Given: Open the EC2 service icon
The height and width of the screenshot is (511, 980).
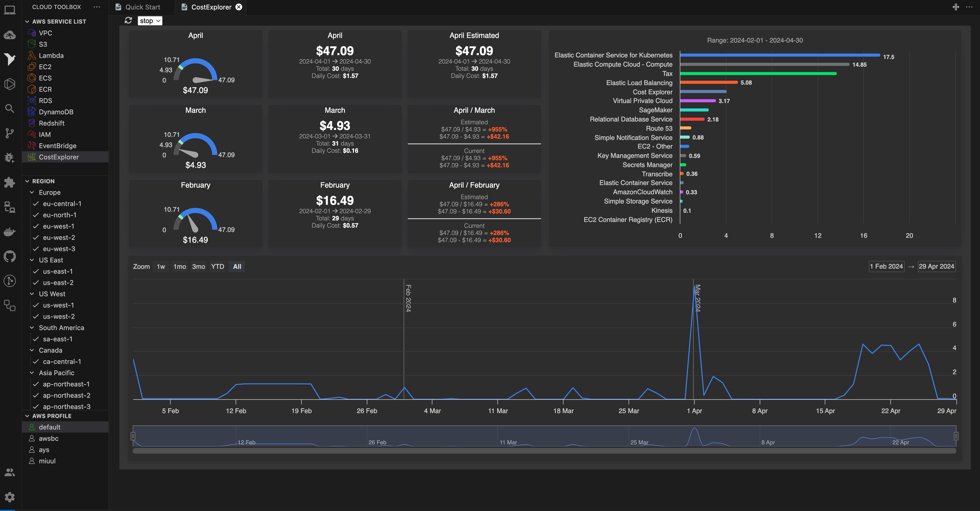Looking at the screenshot, I should tap(32, 67).
